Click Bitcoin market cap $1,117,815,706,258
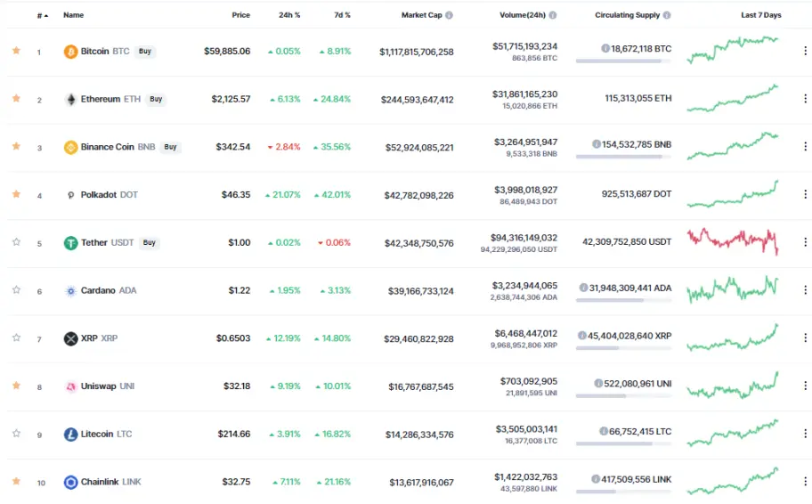The image size is (812, 504). [x=417, y=52]
